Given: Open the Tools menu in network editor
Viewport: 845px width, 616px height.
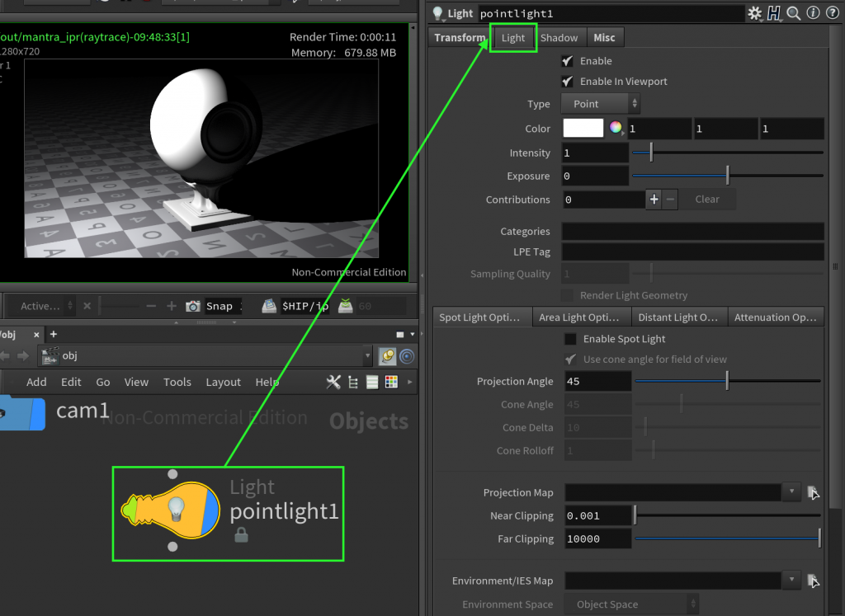Looking at the screenshot, I should [x=177, y=382].
